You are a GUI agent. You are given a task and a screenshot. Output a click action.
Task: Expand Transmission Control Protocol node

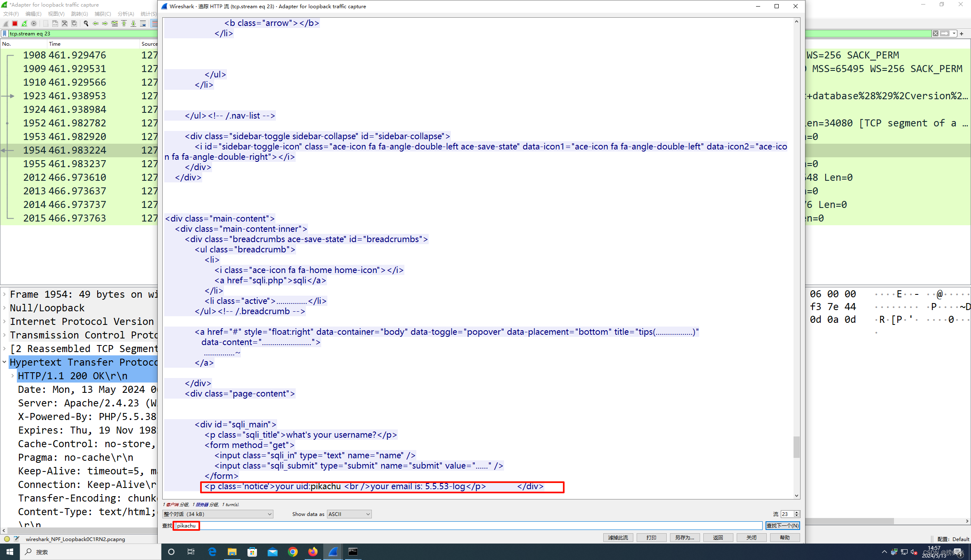[5, 335]
